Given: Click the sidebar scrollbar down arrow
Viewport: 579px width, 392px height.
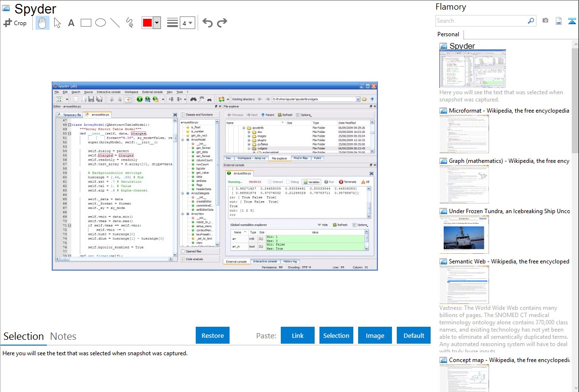Looking at the screenshot, I should pyautogui.click(x=575, y=388).
